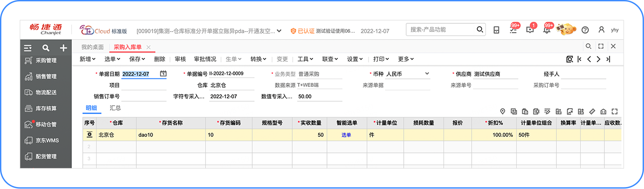Open the 新增 dropdown menu
This screenshot has height=189, width=644.
pyautogui.click(x=88, y=59)
